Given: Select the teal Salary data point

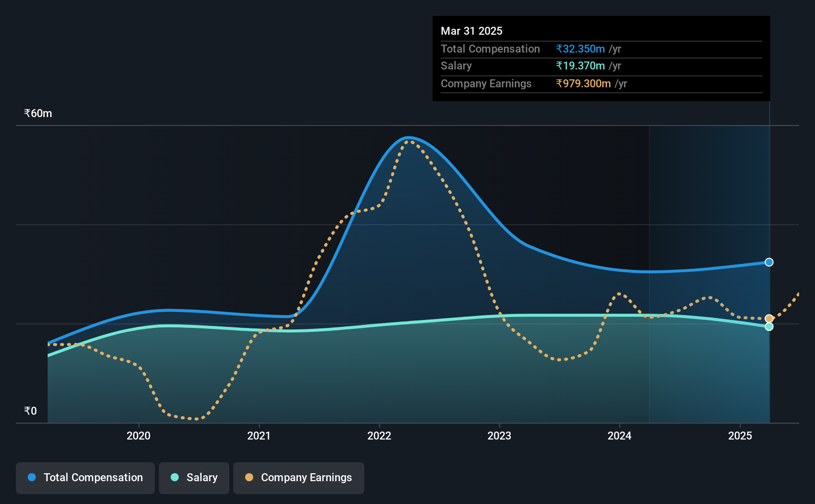Looking at the screenshot, I should 769,326.
